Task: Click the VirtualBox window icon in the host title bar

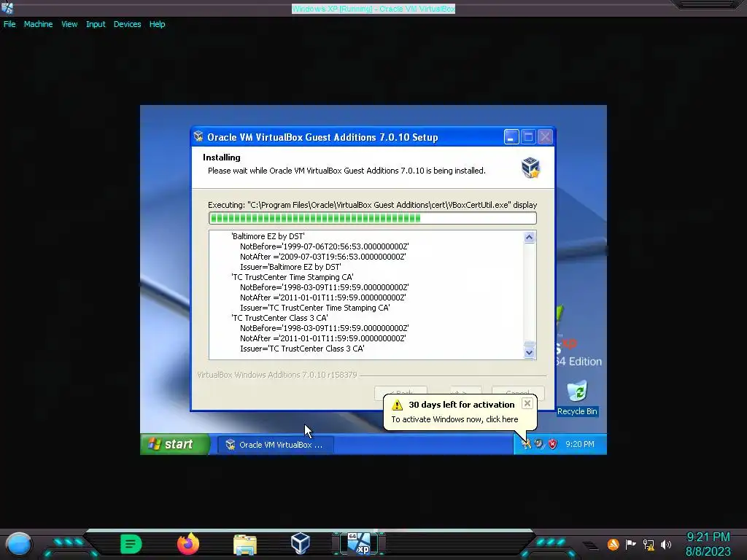Action: [x=7, y=7]
